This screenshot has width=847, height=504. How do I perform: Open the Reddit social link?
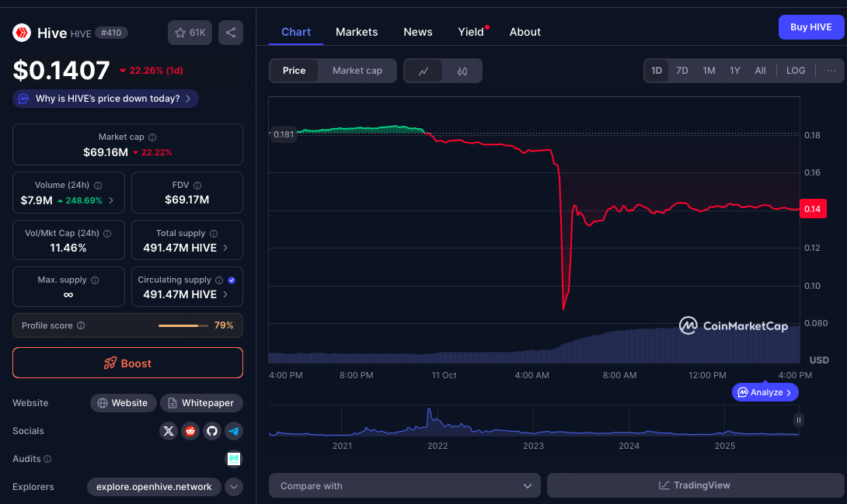click(190, 431)
